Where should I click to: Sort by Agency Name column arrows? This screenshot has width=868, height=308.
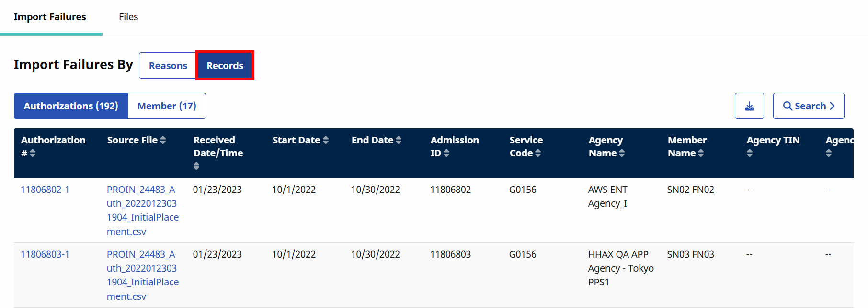(622, 153)
